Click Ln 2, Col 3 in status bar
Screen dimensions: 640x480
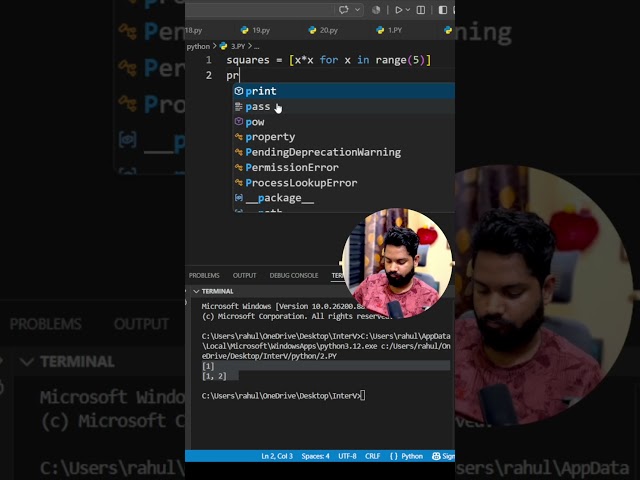[277, 456]
